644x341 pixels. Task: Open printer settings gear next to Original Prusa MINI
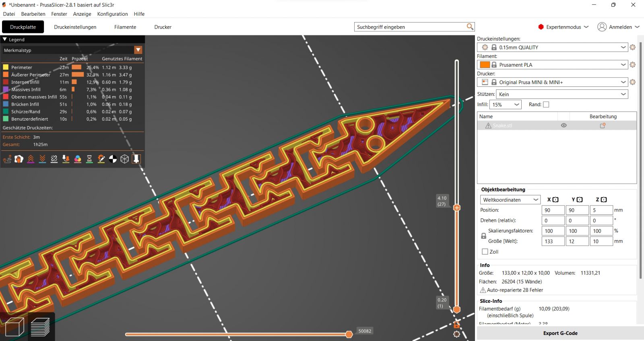(x=633, y=82)
